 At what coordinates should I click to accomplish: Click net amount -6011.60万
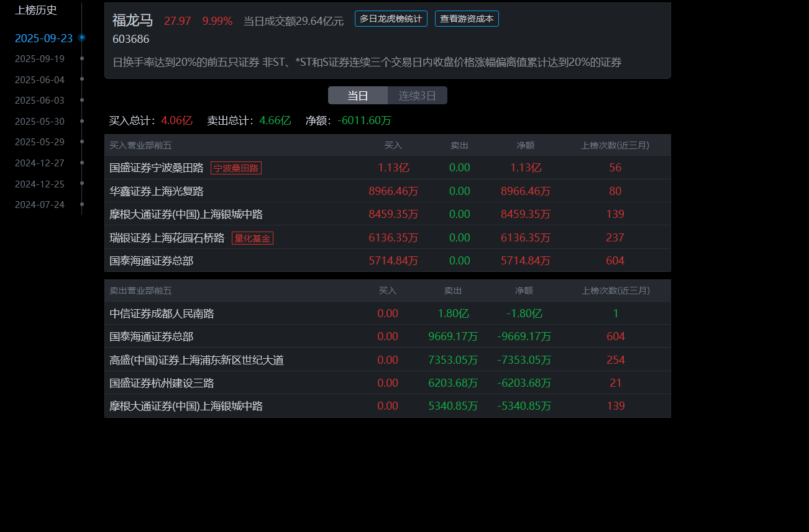coord(364,120)
